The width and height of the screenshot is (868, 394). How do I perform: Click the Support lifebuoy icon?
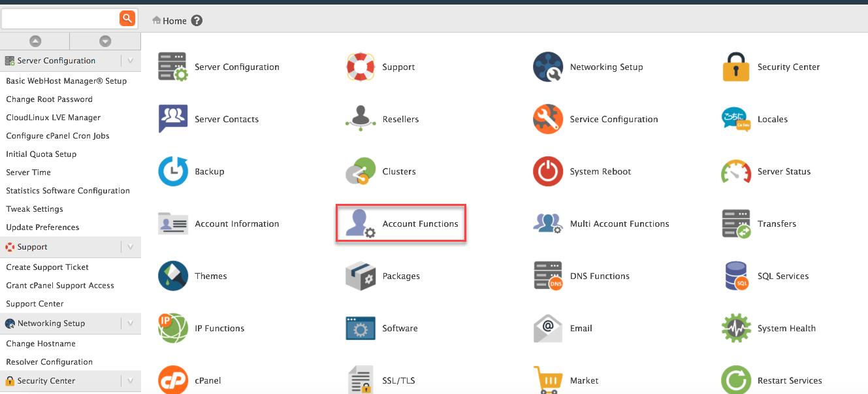point(361,67)
